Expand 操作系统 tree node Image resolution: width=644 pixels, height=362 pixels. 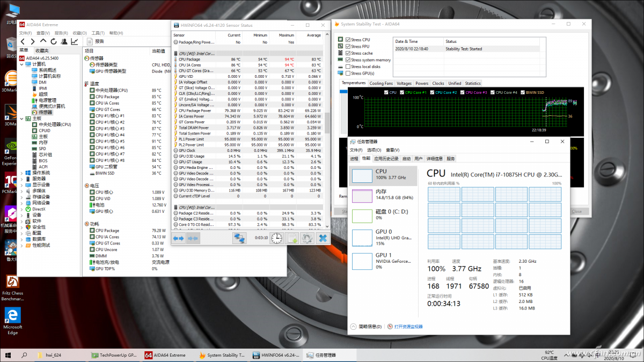click(x=22, y=173)
